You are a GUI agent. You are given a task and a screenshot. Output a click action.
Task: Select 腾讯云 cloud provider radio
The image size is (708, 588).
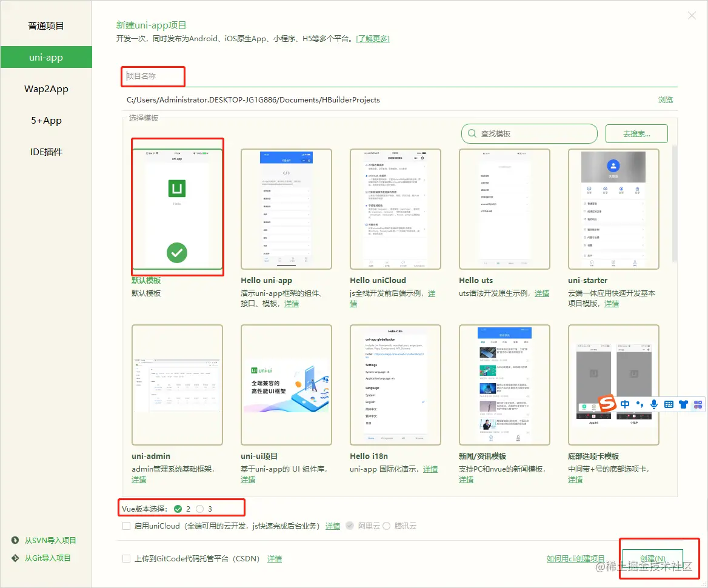[x=387, y=526]
